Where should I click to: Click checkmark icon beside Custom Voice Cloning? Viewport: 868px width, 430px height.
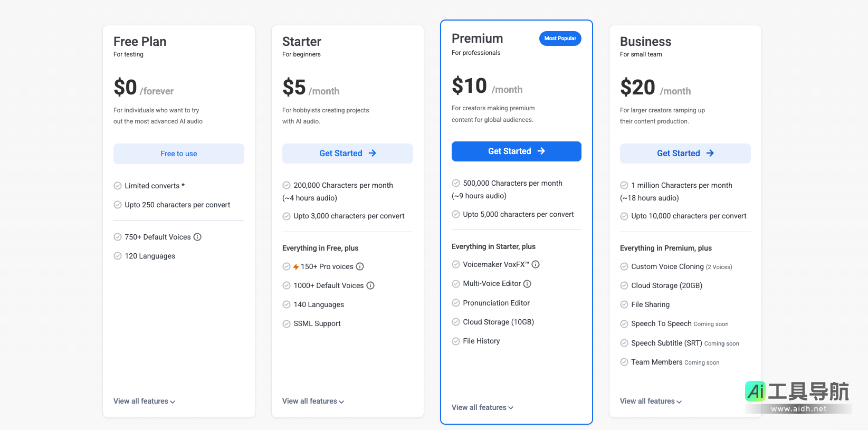click(x=624, y=266)
